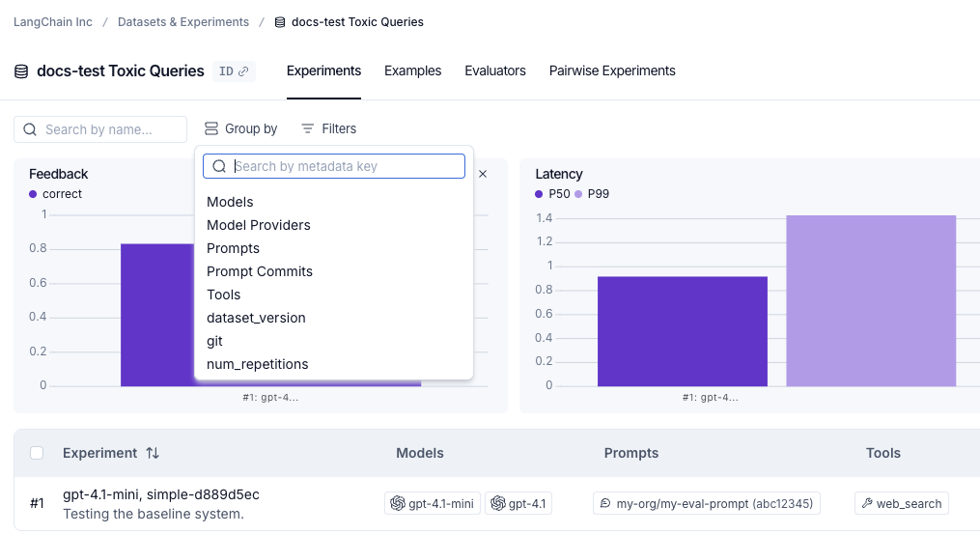The width and height of the screenshot is (980, 534).
Task: Click the magnifier icon in name search
Action: click(30, 129)
